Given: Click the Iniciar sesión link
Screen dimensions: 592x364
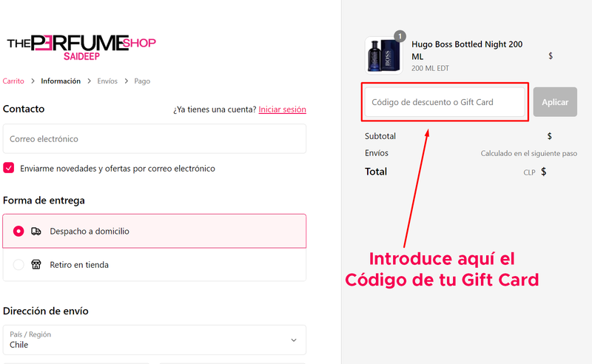Looking at the screenshot, I should (283, 109).
